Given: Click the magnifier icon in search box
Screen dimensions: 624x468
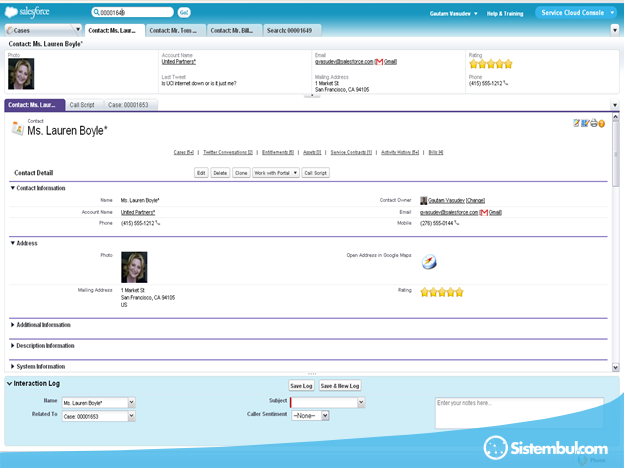Looking at the screenshot, I should click(96, 12).
